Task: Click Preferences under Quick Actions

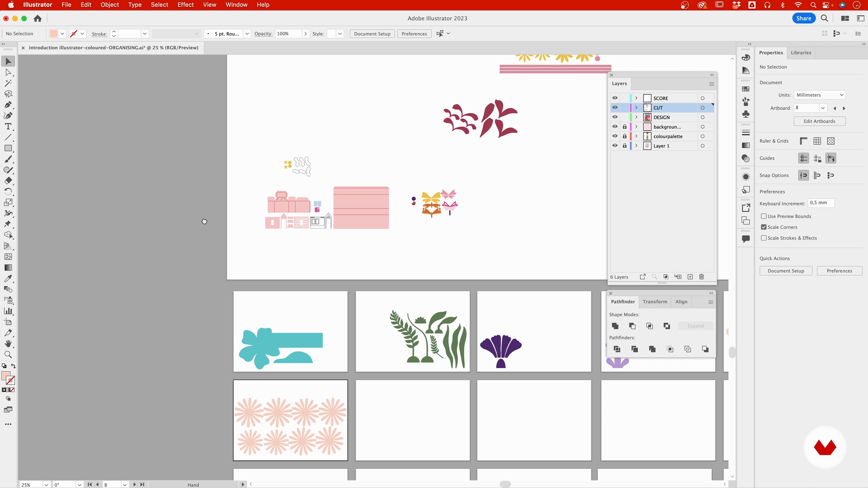Action: point(839,271)
